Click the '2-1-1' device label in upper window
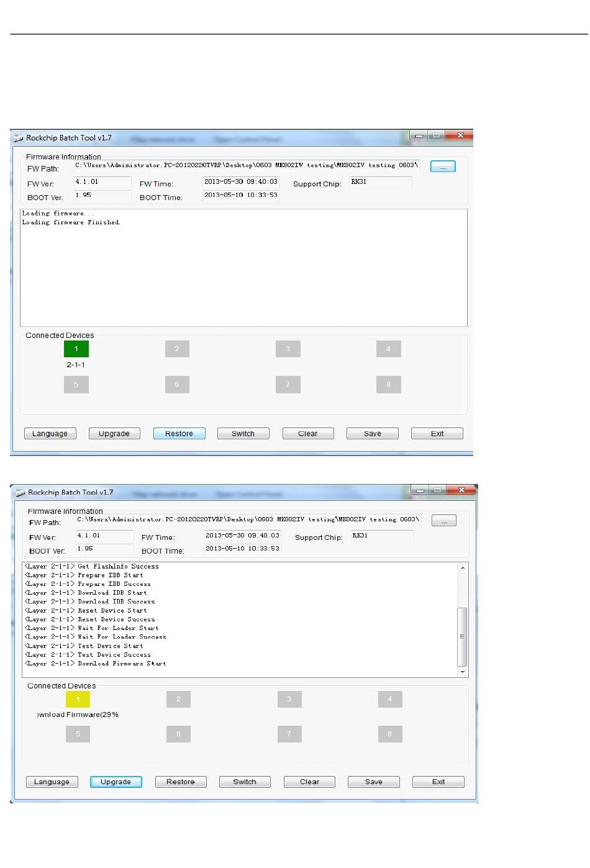The width and height of the screenshot is (590, 868). coord(76,365)
